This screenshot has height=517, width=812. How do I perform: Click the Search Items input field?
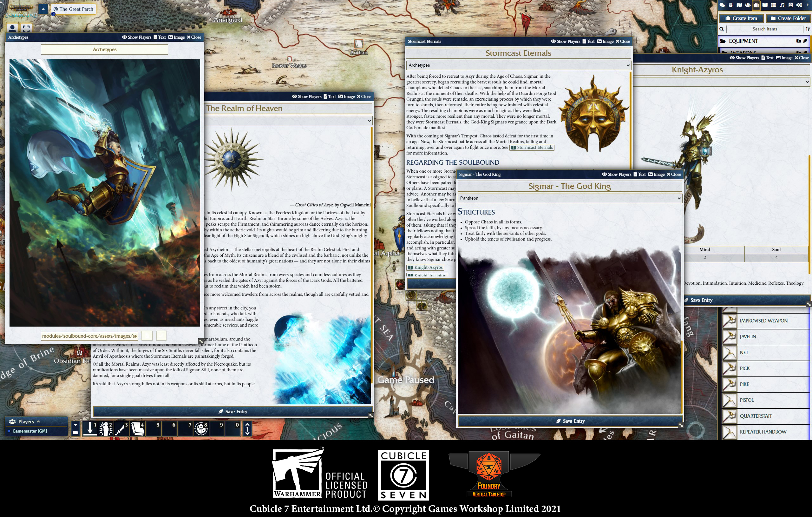coord(764,29)
